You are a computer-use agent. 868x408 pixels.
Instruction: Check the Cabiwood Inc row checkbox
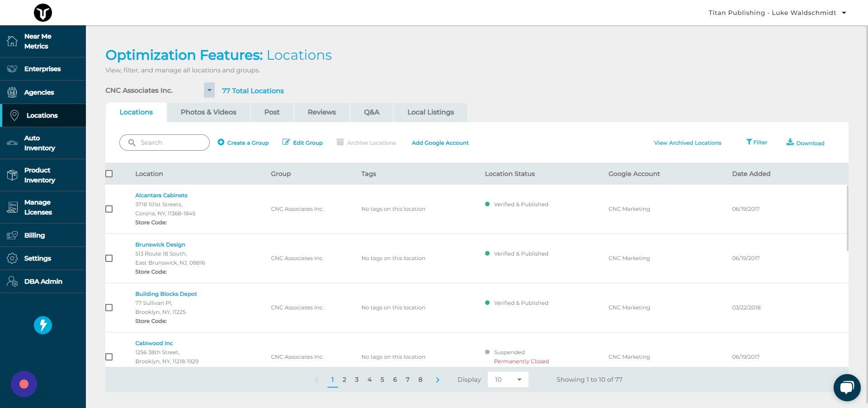[x=109, y=357]
